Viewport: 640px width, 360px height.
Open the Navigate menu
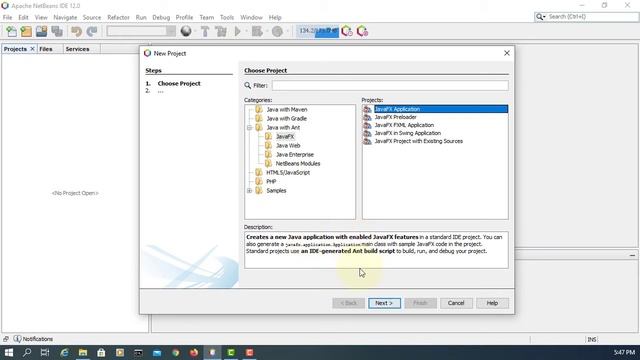[65, 18]
